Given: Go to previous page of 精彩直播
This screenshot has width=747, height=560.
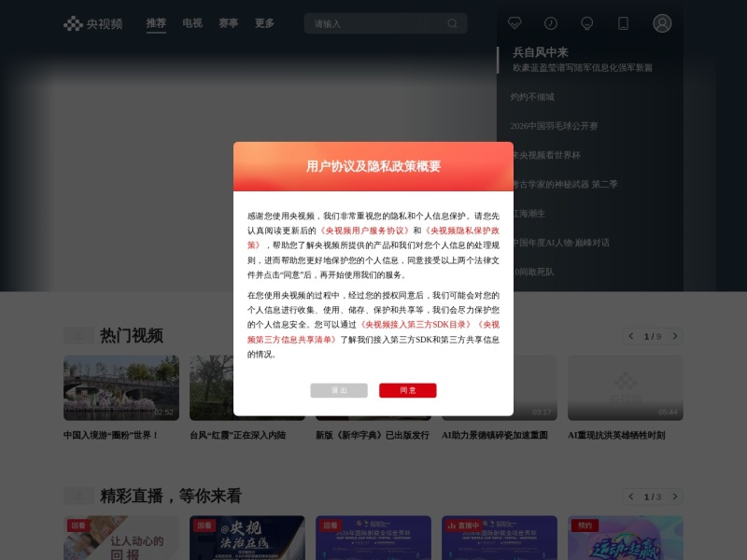Looking at the screenshot, I should click(631, 497).
